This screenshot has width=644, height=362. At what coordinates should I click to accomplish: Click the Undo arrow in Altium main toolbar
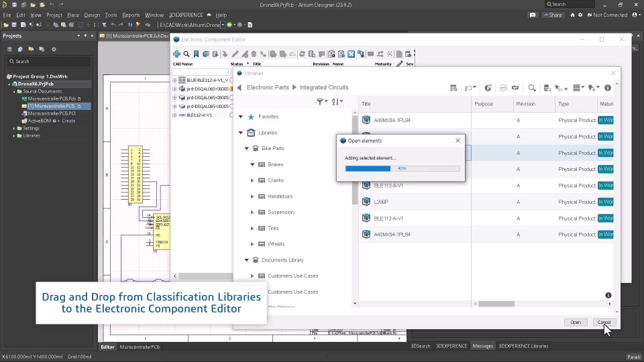coord(113,25)
